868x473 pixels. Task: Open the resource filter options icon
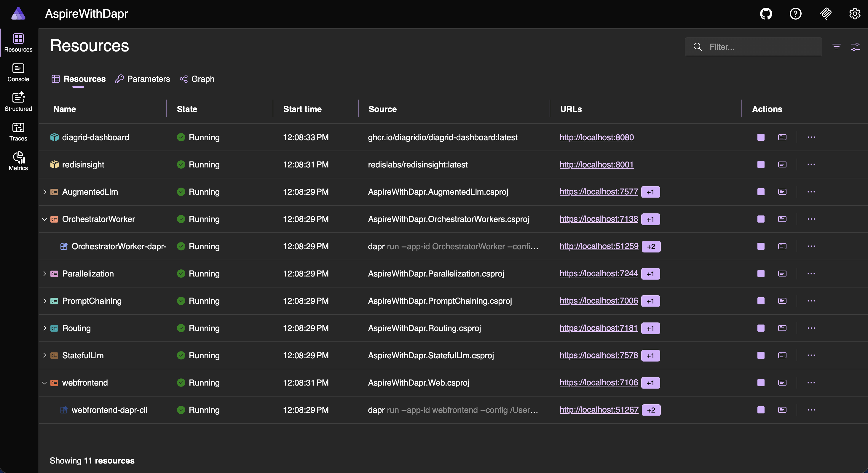[x=836, y=47]
